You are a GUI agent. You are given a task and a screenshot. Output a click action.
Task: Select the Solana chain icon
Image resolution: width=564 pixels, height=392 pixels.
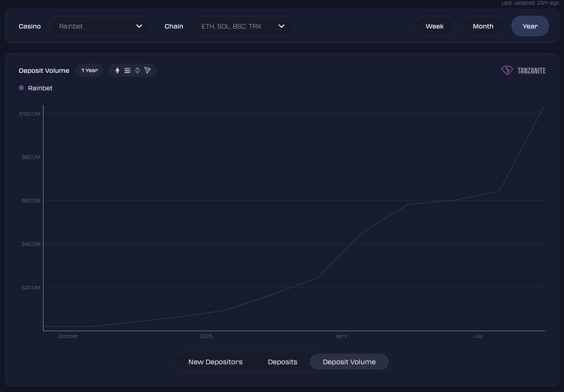point(127,70)
